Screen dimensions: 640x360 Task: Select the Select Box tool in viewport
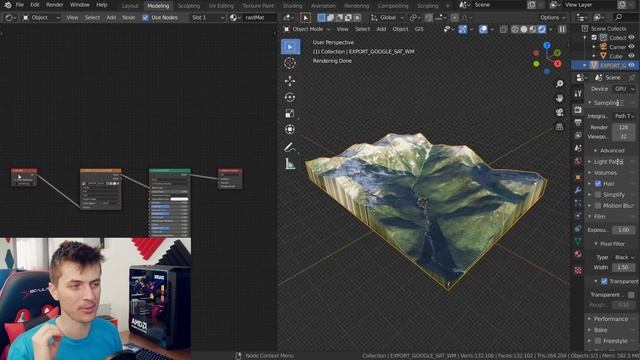click(290, 47)
